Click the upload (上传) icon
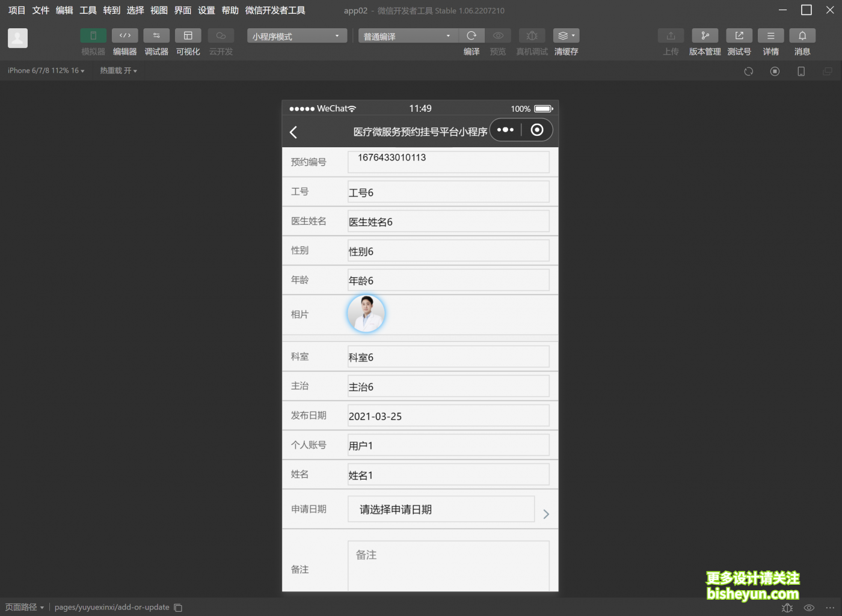Image resolution: width=842 pixels, height=616 pixels. [x=671, y=36]
